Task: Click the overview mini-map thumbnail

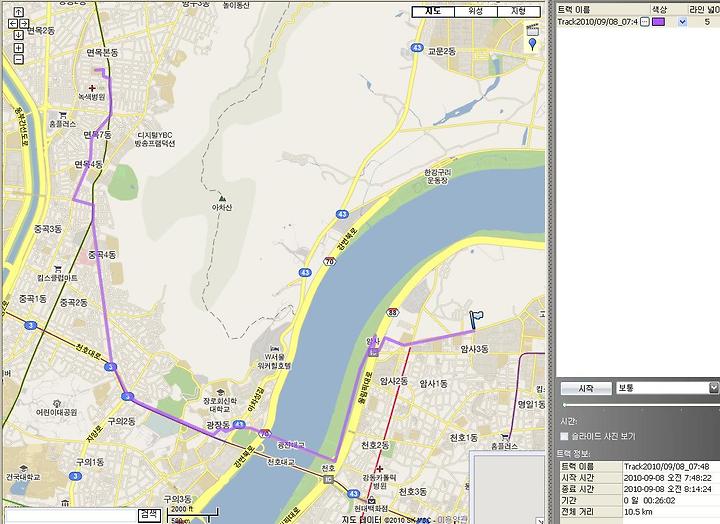Action: pos(507,487)
